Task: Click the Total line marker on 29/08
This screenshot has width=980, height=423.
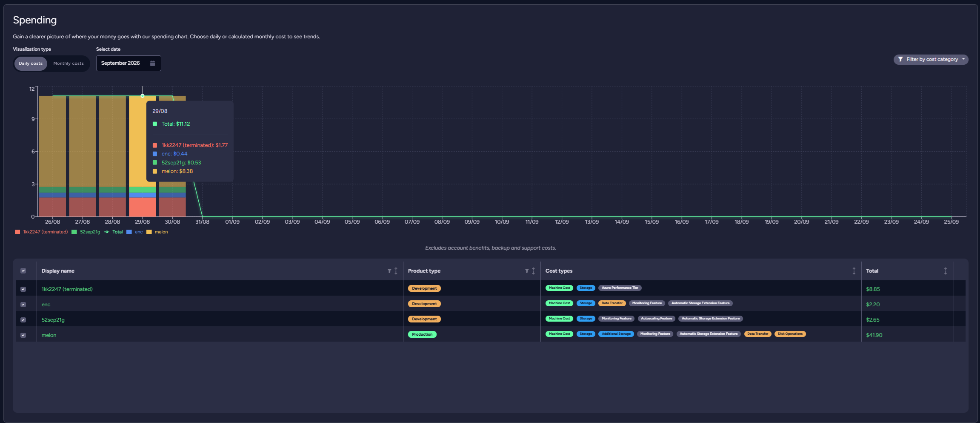Action: click(143, 96)
